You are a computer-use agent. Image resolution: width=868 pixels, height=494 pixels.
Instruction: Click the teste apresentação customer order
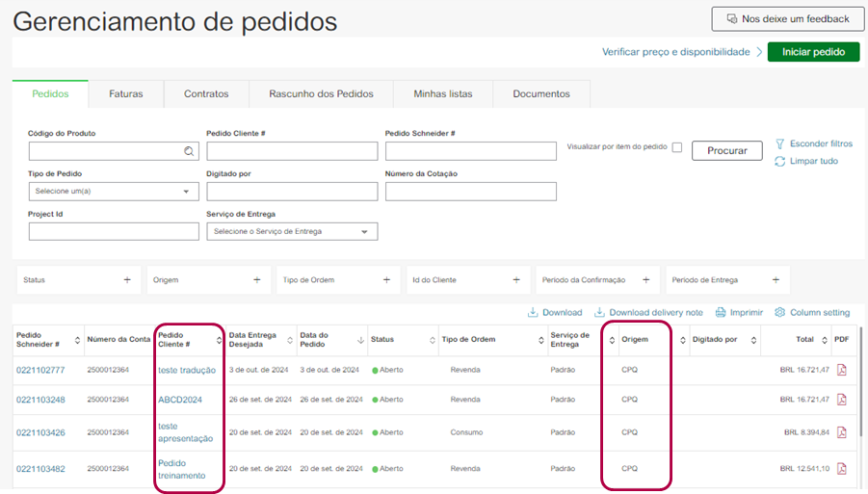[185, 432]
